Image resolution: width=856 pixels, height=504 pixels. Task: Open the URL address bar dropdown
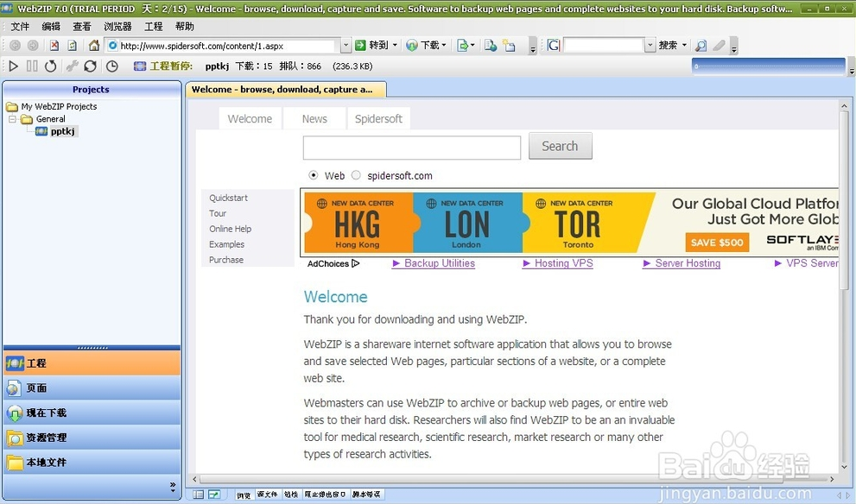click(346, 46)
